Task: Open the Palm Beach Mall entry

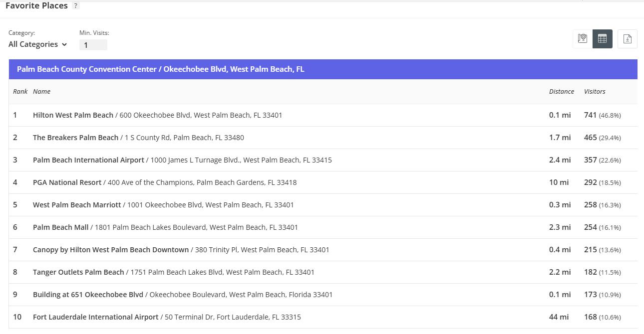Action: pyautogui.click(x=61, y=227)
